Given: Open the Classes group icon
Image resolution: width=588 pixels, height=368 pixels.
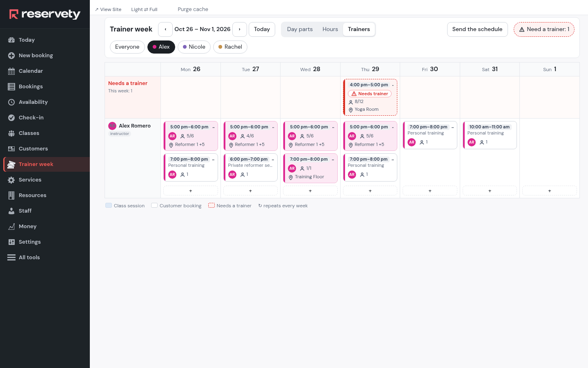Looking at the screenshot, I should (x=11, y=133).
